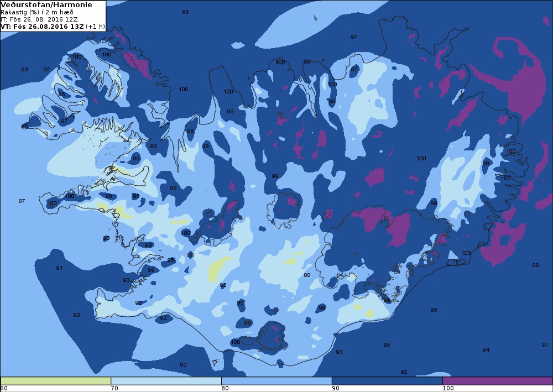Click the purple above-100 legend swatch
553x392 pixels.
(497, 381)
